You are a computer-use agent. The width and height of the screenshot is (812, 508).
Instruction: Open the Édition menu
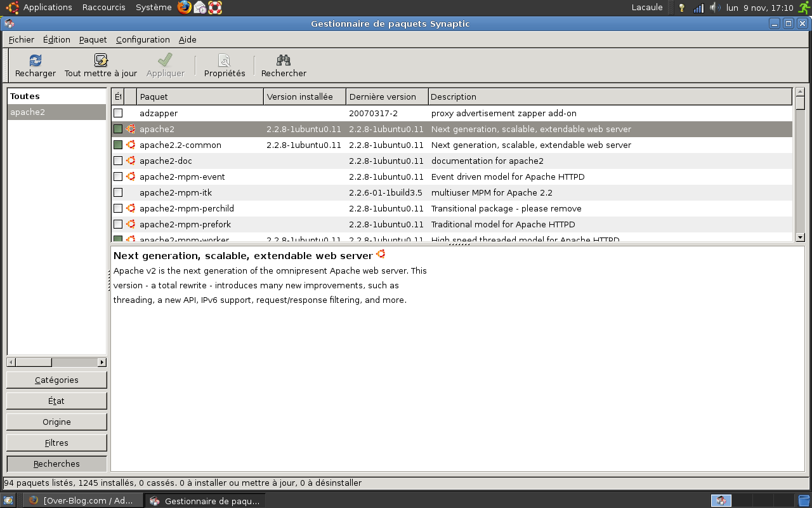[x=56, y=39]
